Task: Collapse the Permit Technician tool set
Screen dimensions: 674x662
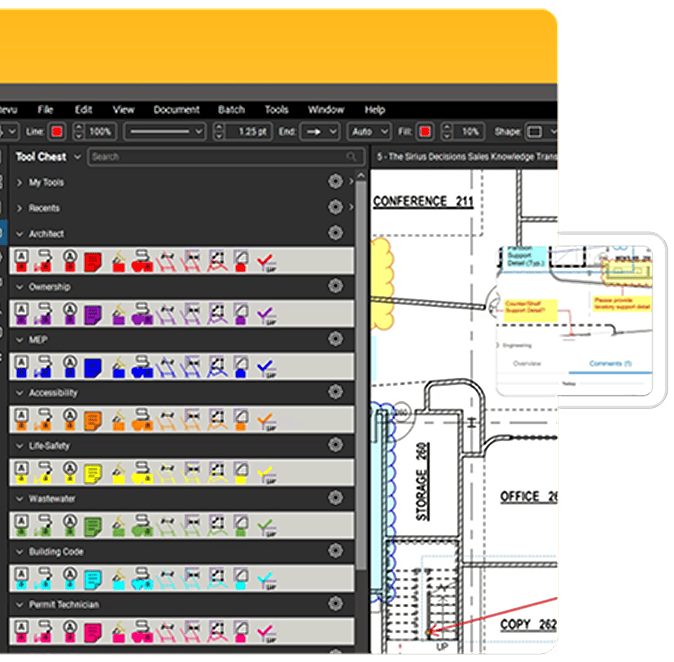Action: point(19,605)
